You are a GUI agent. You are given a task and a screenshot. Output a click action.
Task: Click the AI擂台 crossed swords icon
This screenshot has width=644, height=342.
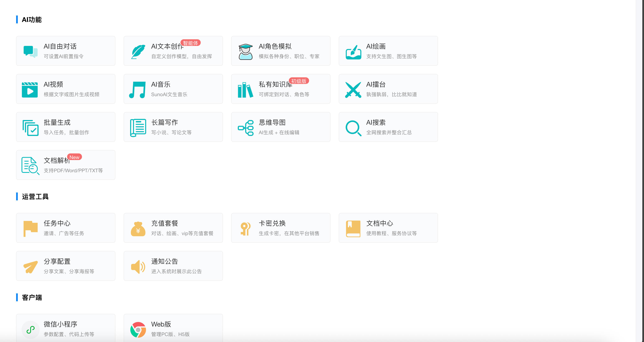tap(353, 90)
